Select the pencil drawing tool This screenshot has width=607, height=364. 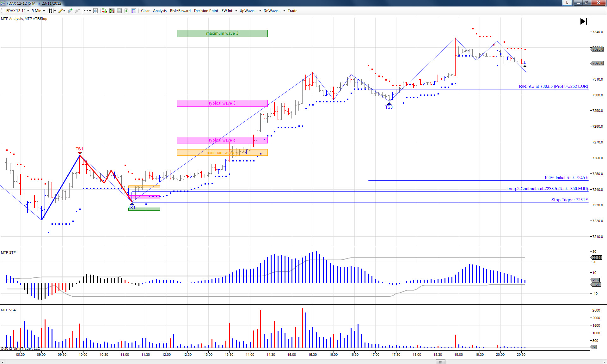[x=60, y=11]
